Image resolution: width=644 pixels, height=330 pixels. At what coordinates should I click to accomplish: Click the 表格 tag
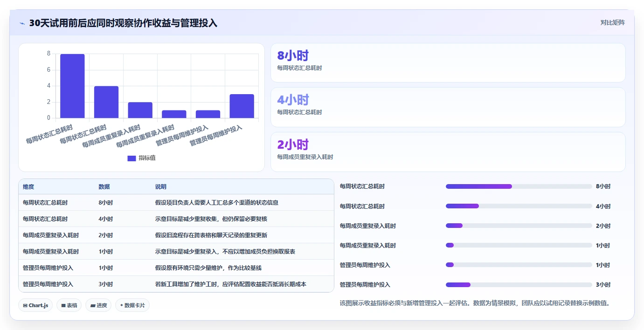[x=69, y=305]
